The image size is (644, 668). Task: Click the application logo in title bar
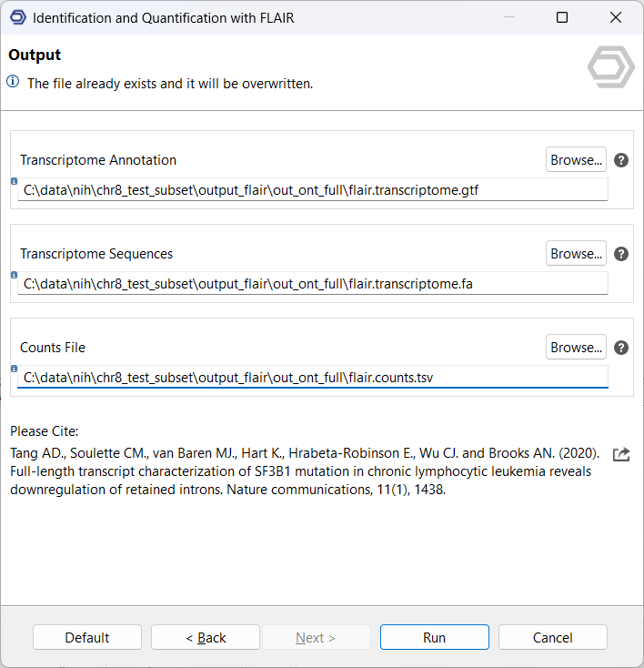click(x=15, y=17)
